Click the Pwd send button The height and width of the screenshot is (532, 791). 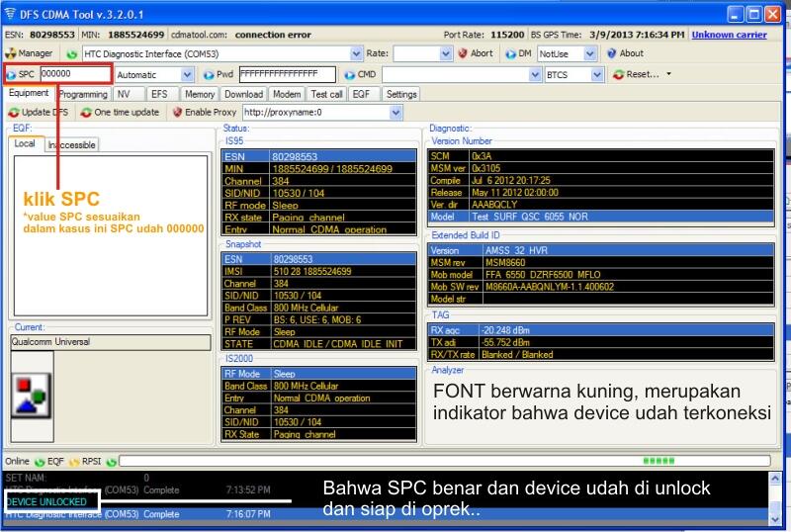pyautogui.click(x=218, y=75)
